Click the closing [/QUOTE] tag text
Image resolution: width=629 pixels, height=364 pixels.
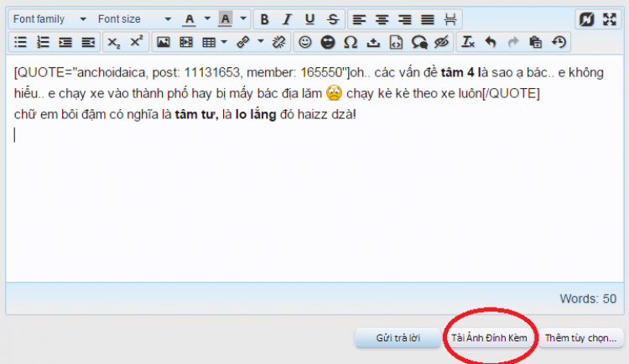pyautogui.click(x=511, y=93)
